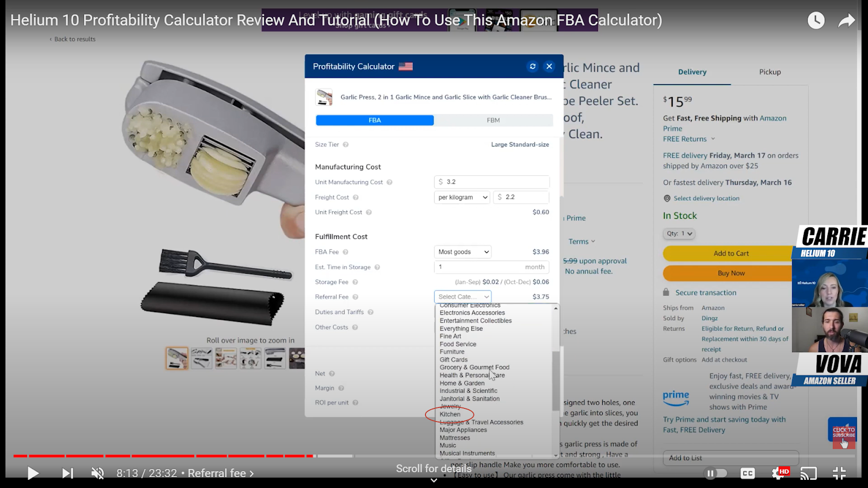
Task: Open the Secure transaction link
Action: (x=706, y=293)
